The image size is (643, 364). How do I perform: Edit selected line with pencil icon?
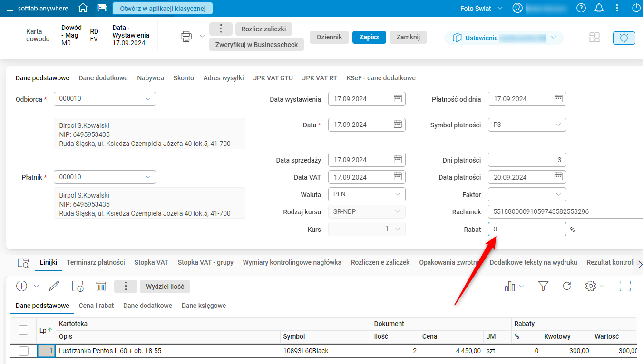click(54, 286)
